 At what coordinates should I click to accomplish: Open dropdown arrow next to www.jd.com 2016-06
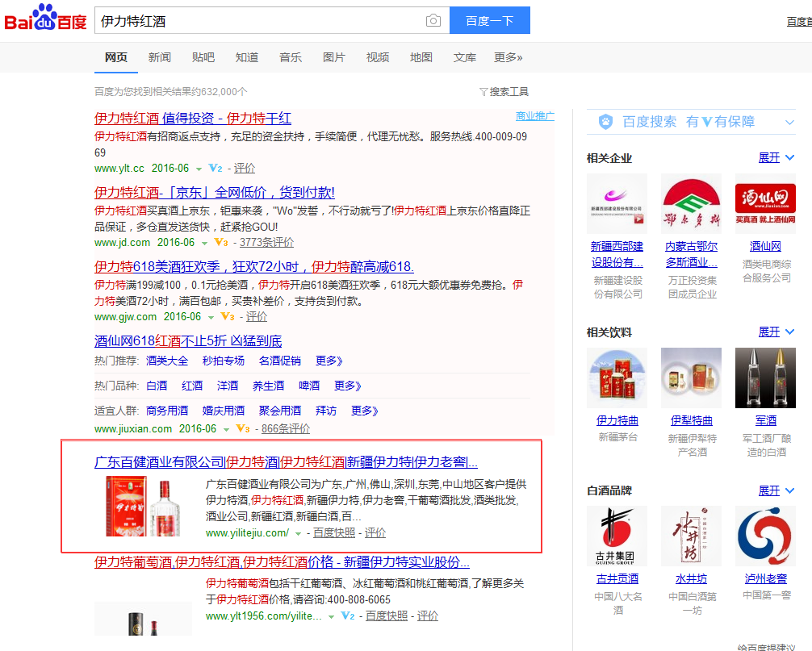[x=204, y=244]
